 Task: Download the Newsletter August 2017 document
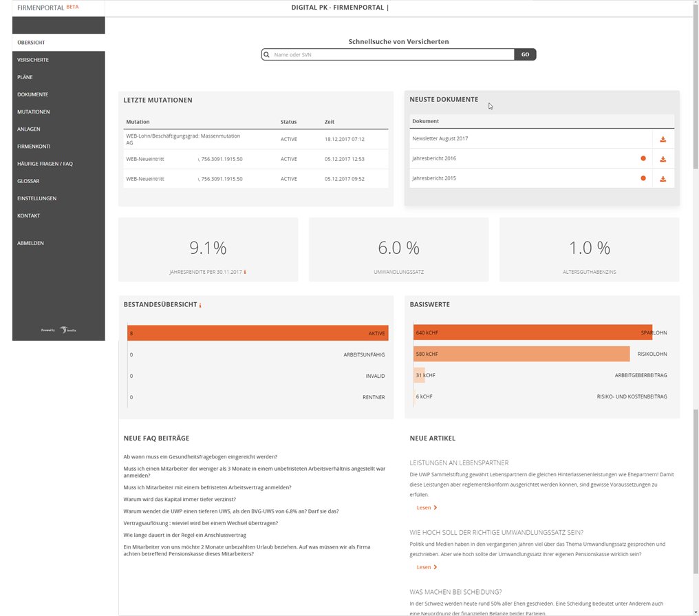[x=663, y=139]
